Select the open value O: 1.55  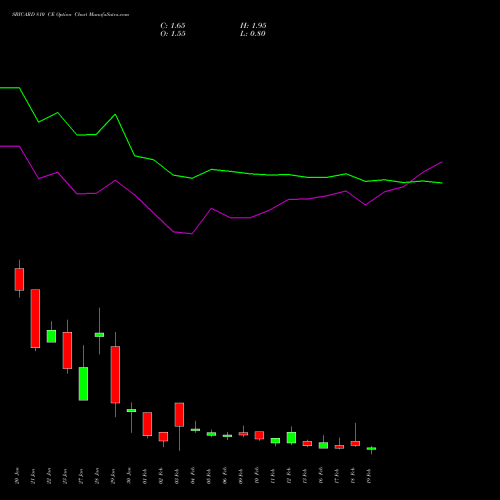point(173,34)
